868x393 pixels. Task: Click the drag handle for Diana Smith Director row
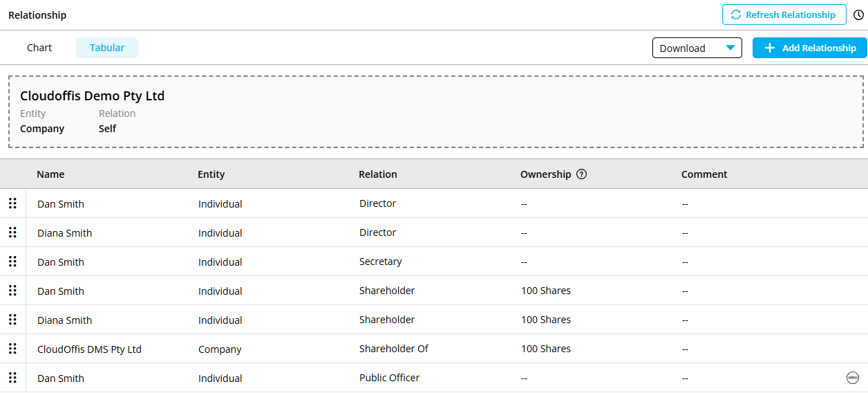pyautogui.click(x=12, y=232)
